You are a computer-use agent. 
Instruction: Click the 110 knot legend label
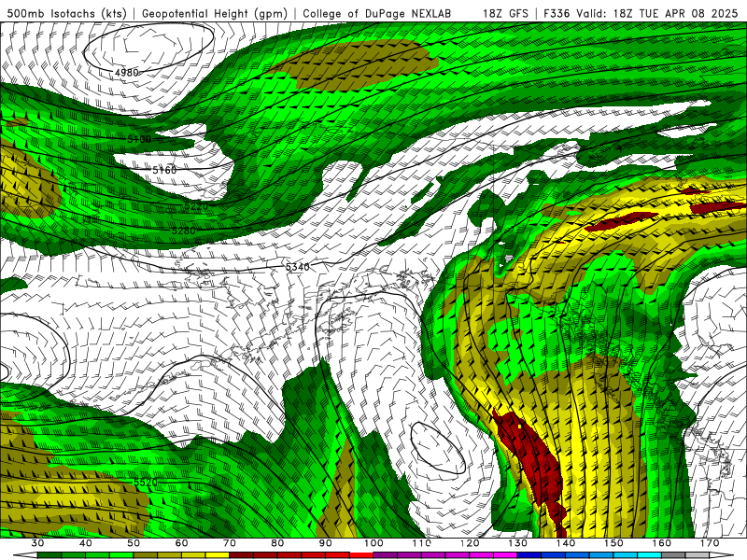[x=422, y=543]
